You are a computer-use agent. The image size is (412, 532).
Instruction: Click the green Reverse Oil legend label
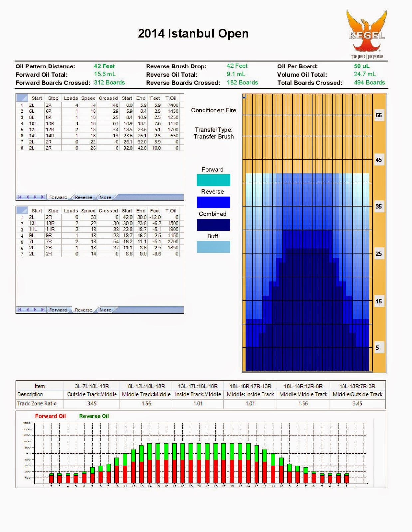click(x=94, y=416)
